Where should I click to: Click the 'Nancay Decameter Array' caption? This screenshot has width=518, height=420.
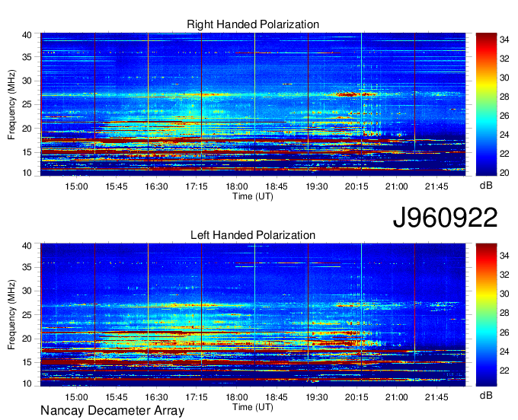click(112, 411)
